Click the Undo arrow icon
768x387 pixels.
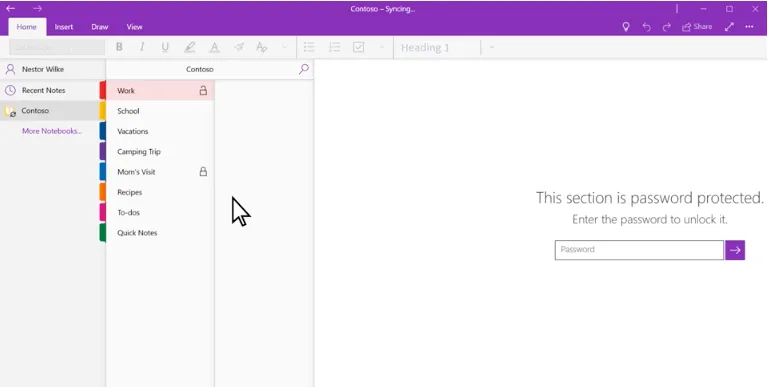(x=647, y=27)
